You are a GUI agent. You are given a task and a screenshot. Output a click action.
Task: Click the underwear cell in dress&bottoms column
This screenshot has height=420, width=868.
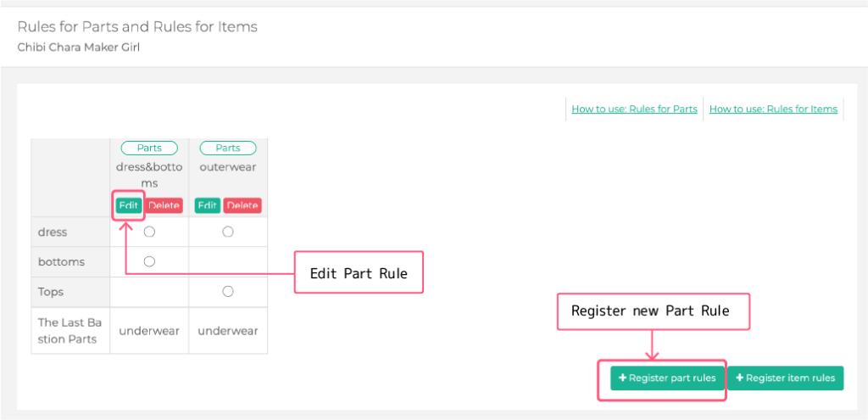149,331
